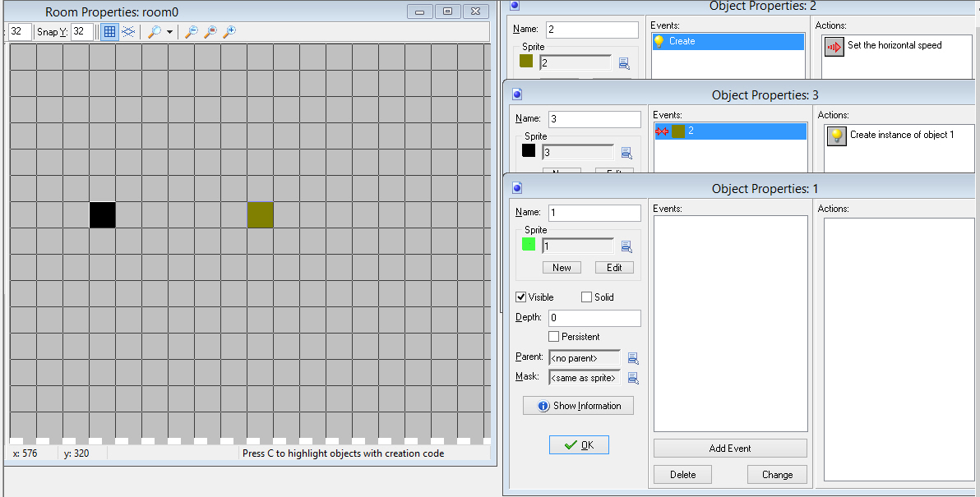This screenshot has width=980, height=497.
Task: Open the Mask selection menu for object 1
Action: pyautogui.click(x=633, y=378)
